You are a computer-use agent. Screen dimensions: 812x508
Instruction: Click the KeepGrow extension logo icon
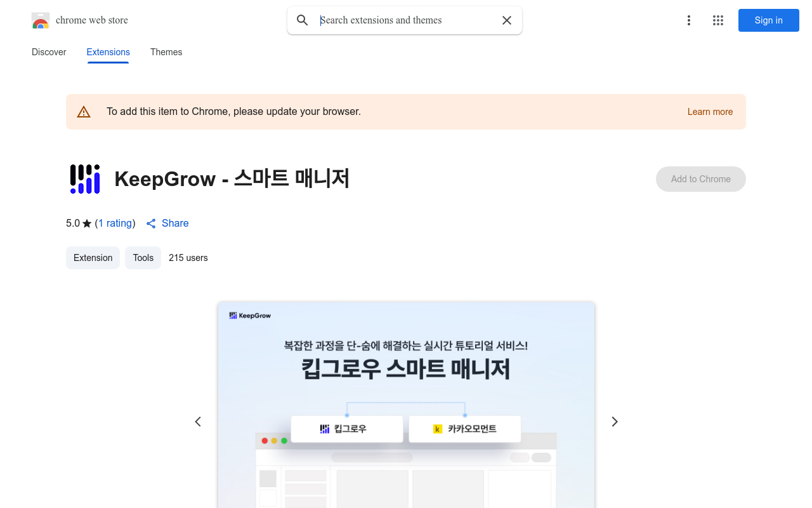pos(85,179)
